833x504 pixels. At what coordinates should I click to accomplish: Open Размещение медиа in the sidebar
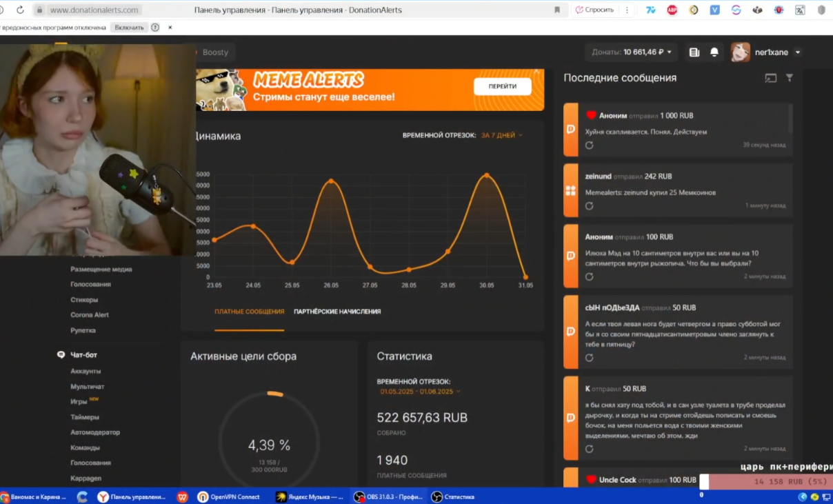tap(101, 270)
